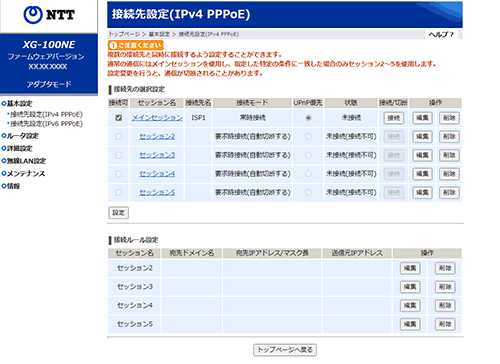The image size is (500, 364).
Task: Uncheck the メインセッション connection checkbox
Action: 118,118
